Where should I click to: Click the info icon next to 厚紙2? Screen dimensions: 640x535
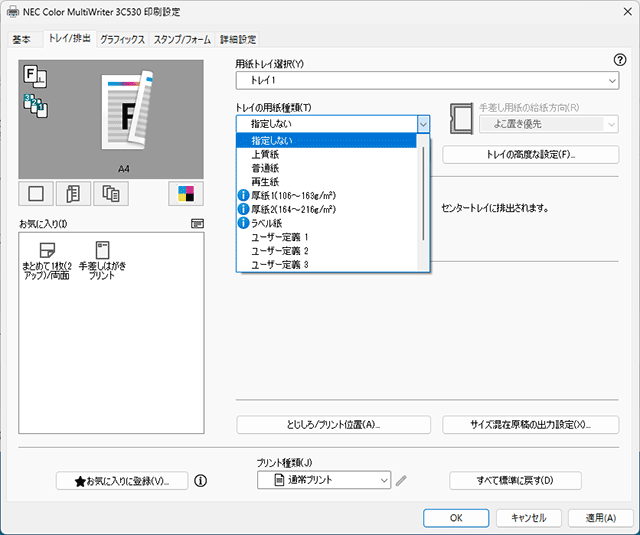click(x=243, y=209)
